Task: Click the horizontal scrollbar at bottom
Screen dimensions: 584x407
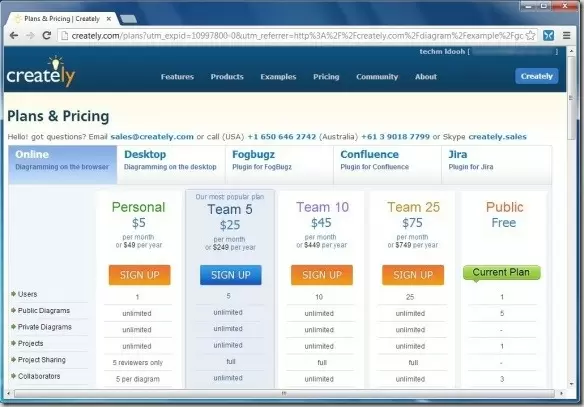Action: 284,394
